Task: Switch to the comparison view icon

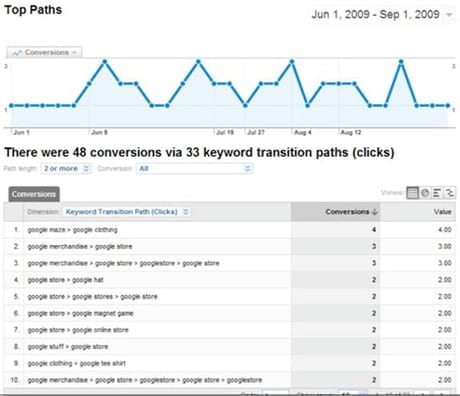Action: pyautogui.click(x=449, y=193)
